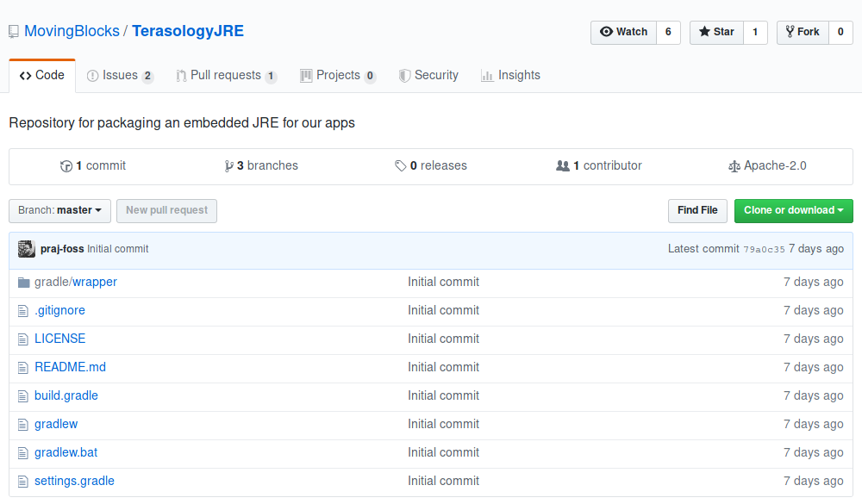Open the gradlew file
Screen dimensions: 862x504
[56, 424]
